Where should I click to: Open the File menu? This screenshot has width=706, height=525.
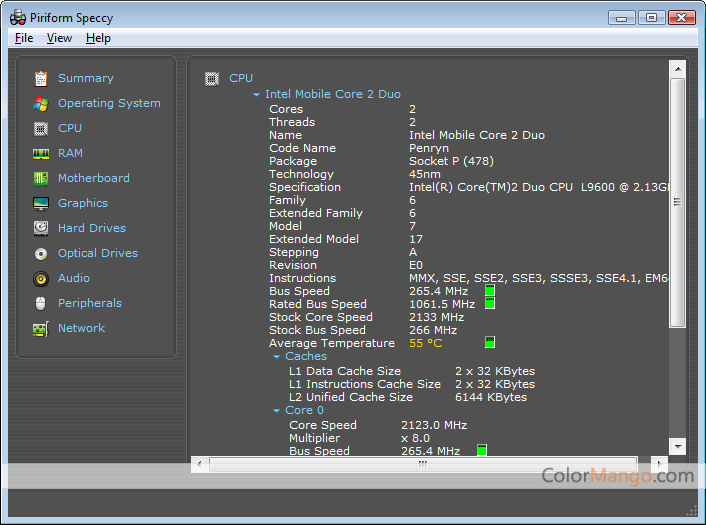pos(24,38)
